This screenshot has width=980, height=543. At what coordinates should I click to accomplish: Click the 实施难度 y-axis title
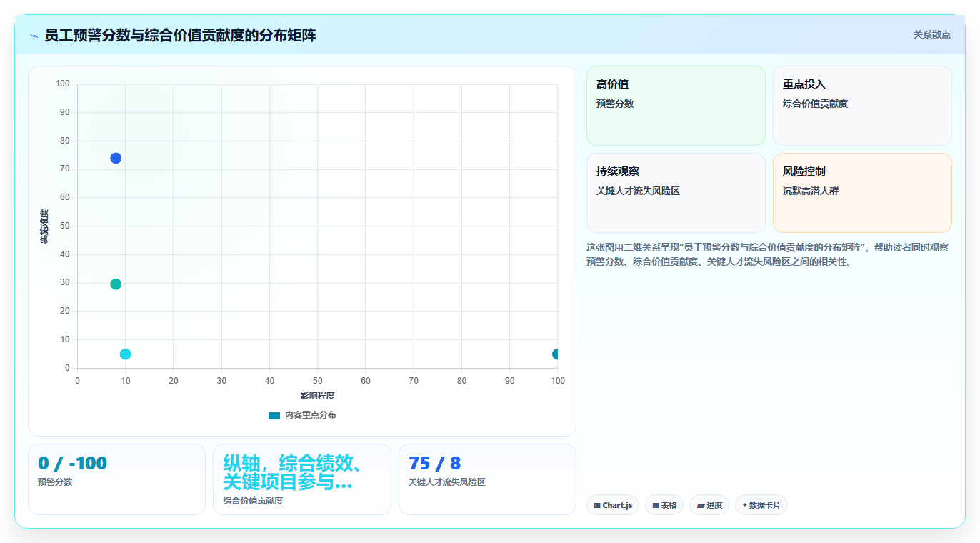44,226
